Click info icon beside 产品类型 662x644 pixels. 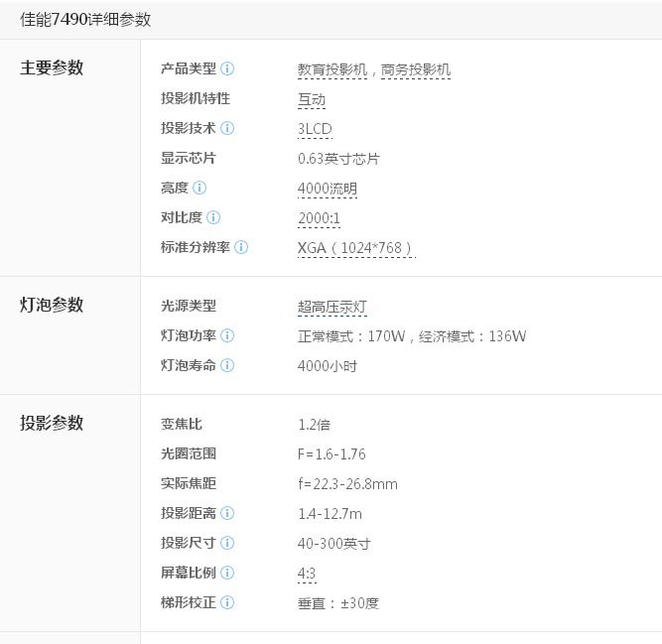pos(227,68)
